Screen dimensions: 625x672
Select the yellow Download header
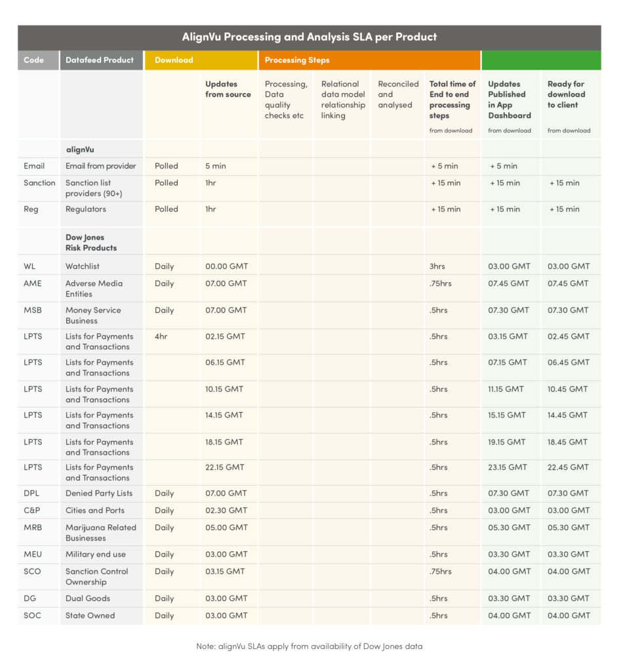[174, 60]
